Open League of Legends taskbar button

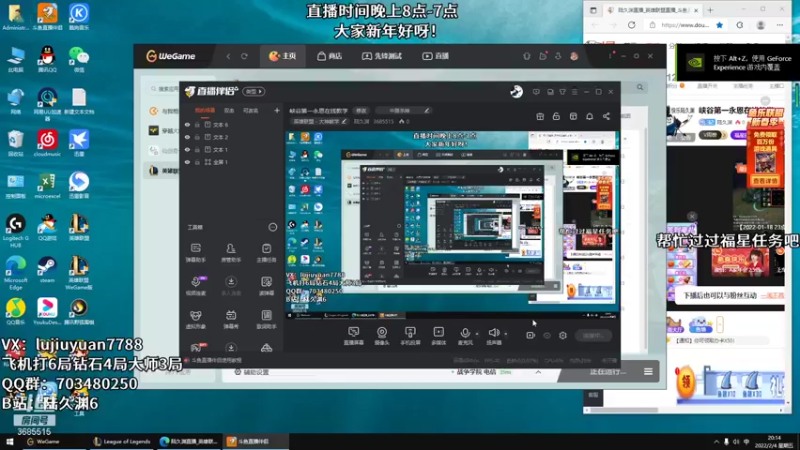point(122,441)
